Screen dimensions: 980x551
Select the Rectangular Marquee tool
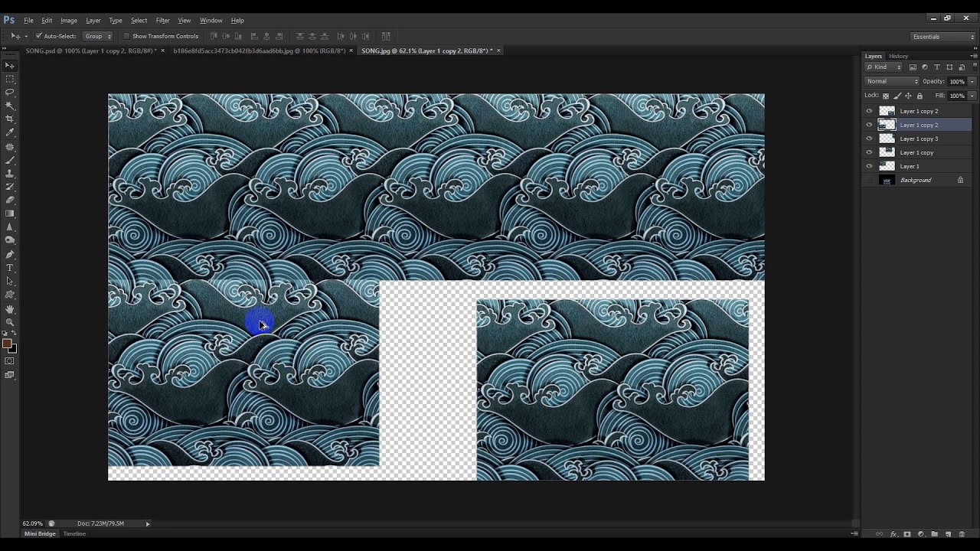[x=10, y=79]
